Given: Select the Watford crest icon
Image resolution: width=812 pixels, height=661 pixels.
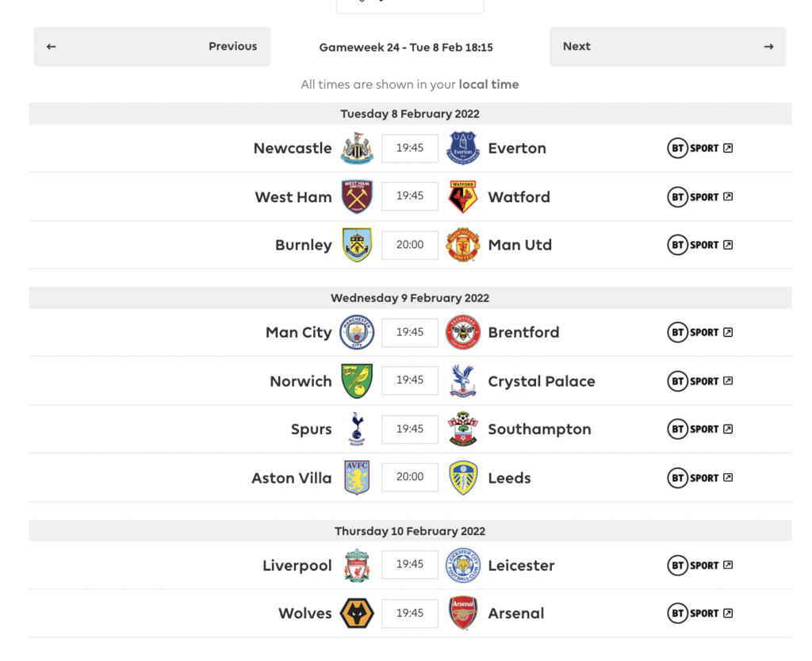Looking at the screenshot, I should tap(463, 197).
